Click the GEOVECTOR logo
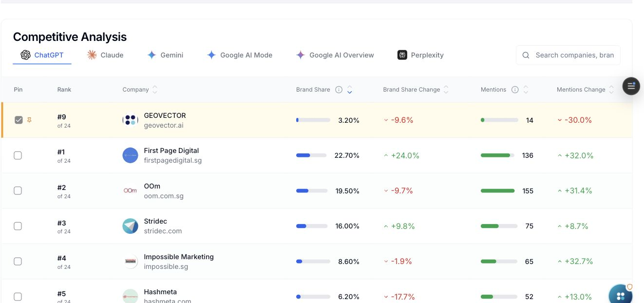 point(130,120)
